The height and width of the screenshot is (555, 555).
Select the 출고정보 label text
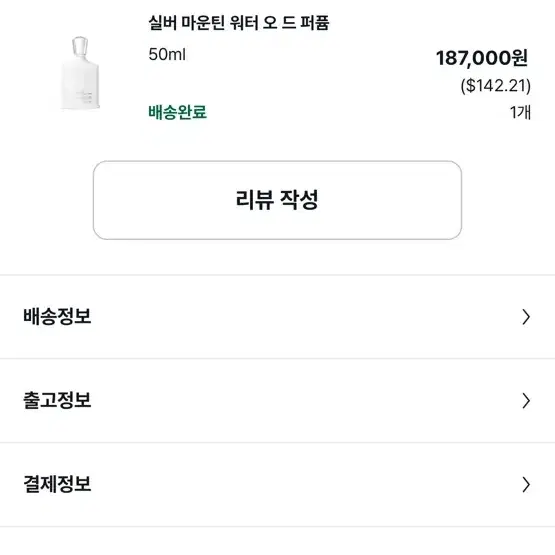(x=57, y=400)
